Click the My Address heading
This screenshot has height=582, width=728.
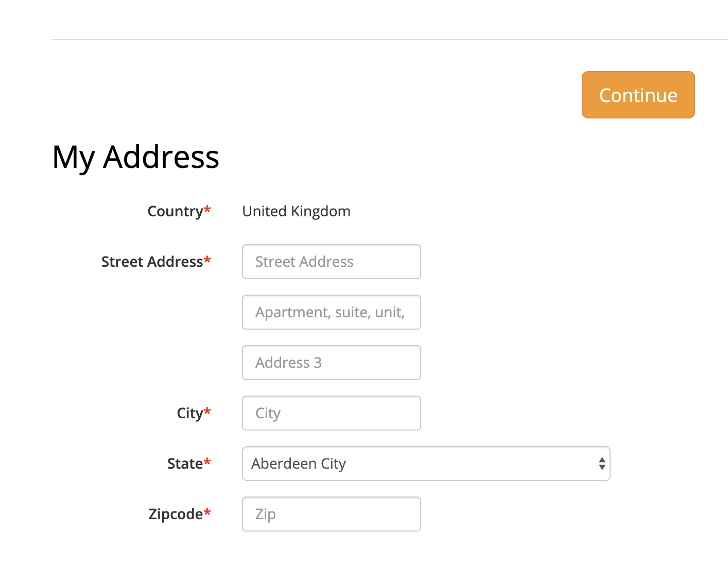pos(136,157)
